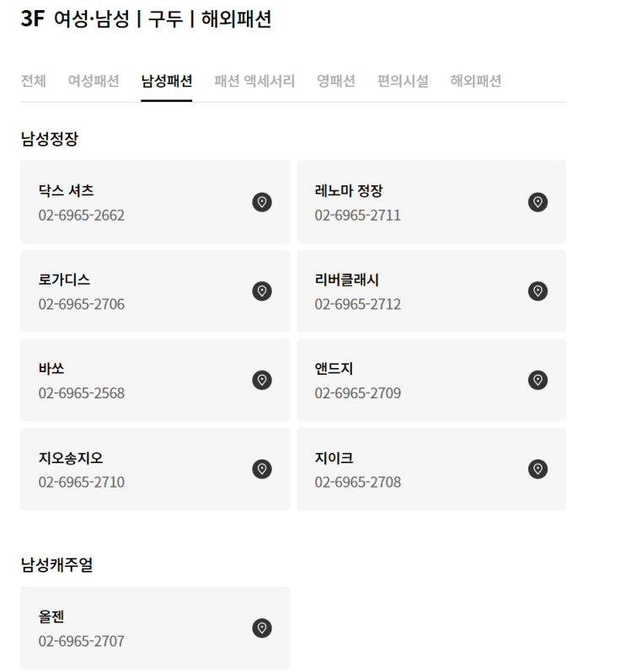The width and height of the screenshot is (626, 672).
Task: Click 닥스 셔츠 phone number 02-6965-2662
Action: click(82, 215)
